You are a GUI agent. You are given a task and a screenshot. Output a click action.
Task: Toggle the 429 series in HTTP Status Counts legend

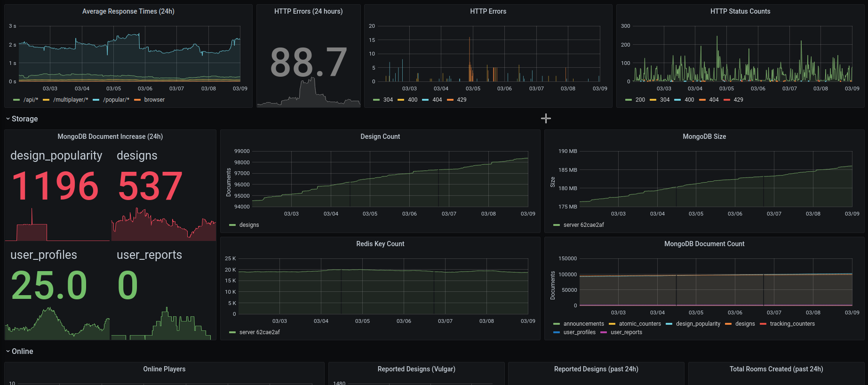739,100
